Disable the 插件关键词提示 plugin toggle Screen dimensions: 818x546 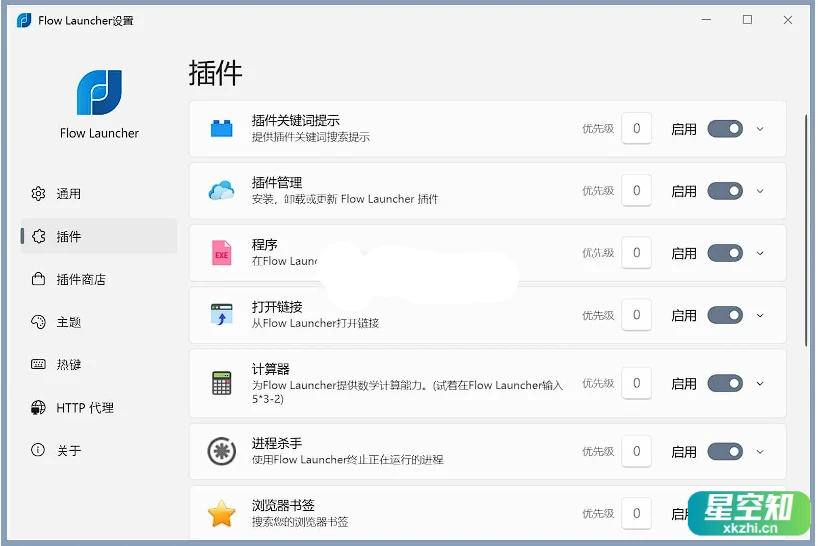[x=725, y=129]
